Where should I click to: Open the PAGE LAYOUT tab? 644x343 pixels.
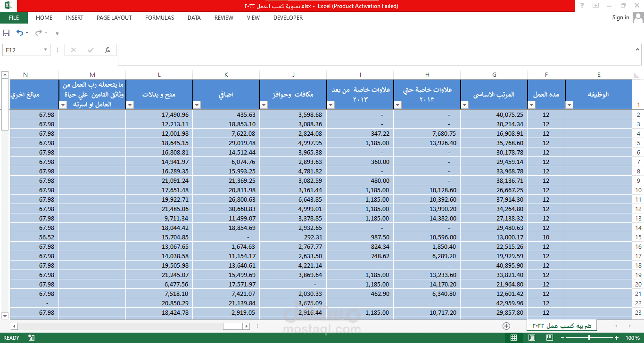pyautogui.click(x=114, y=18)
